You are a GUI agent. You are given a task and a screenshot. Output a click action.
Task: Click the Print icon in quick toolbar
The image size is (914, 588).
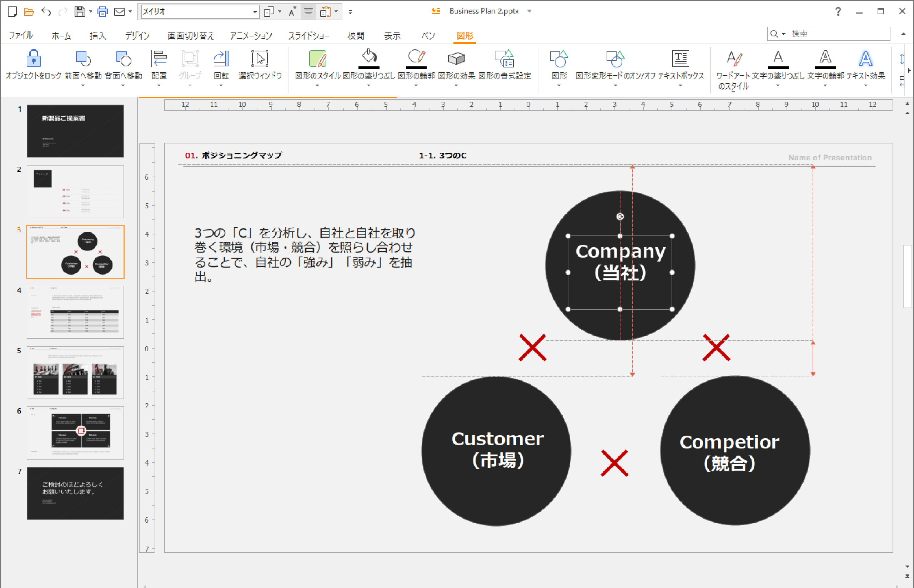tap(102, 12)
